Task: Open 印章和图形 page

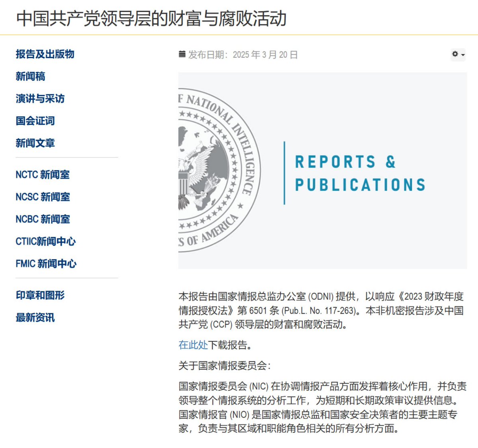Action: (x=40, y=295)
